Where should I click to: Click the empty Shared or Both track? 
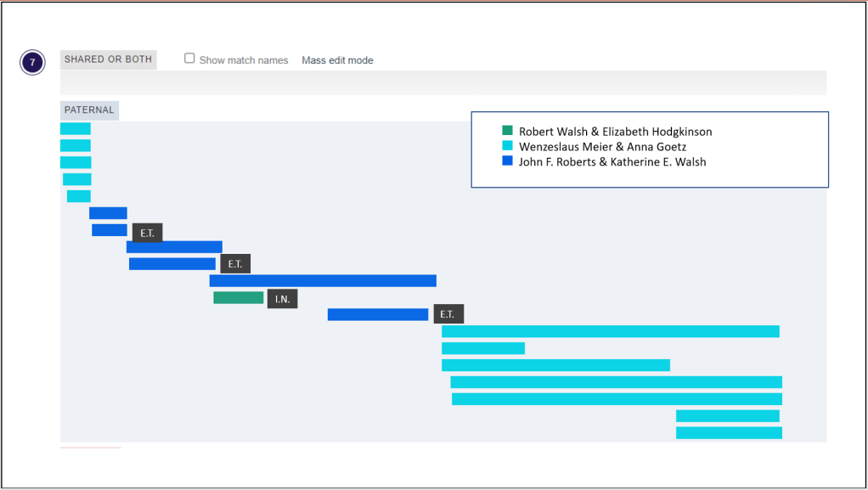[442, 82]
